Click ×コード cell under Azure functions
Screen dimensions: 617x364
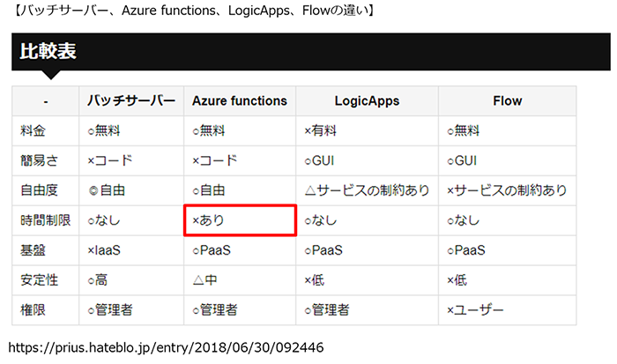(x=240, y=160)
